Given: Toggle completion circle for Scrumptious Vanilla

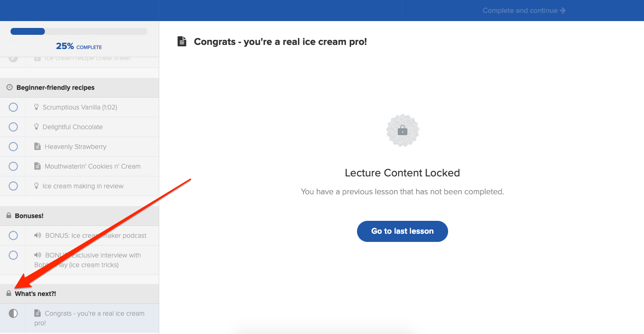Looking at the screenshot, I should pos(13,107).
